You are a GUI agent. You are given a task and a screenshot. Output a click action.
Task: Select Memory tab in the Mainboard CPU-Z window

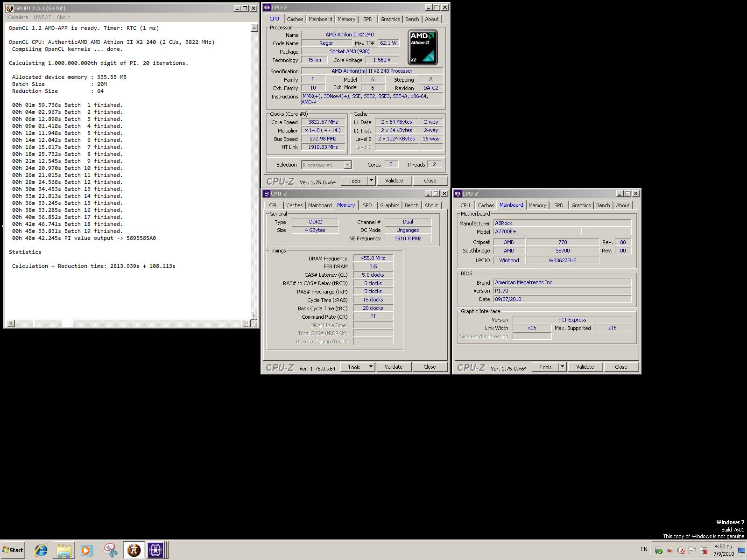[x=537, y=205]
